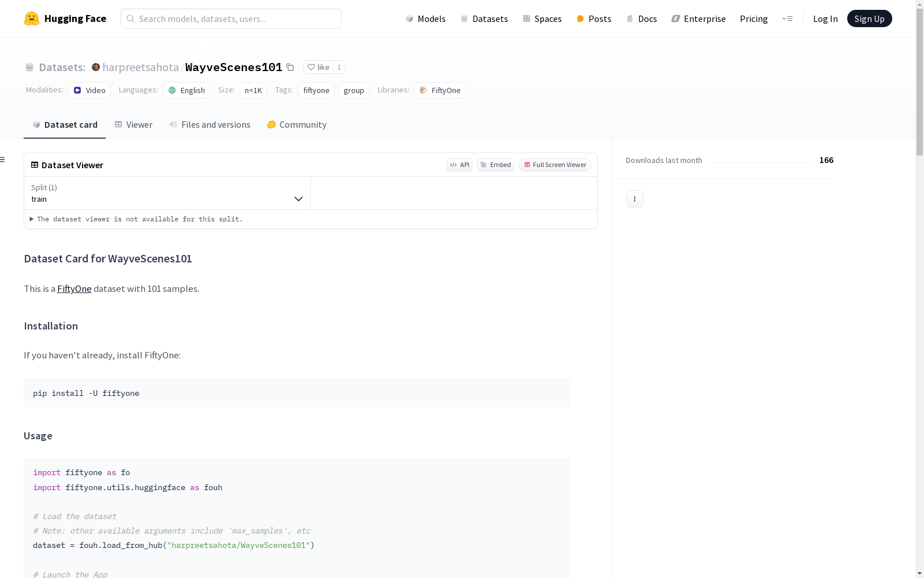Click the search box for models and datasets

[x=231, y=18]
